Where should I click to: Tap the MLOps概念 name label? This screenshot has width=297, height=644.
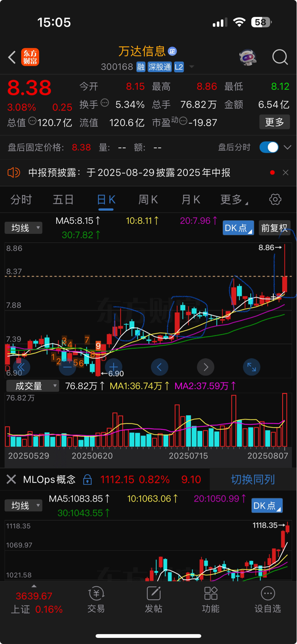[x=49, y=480]
